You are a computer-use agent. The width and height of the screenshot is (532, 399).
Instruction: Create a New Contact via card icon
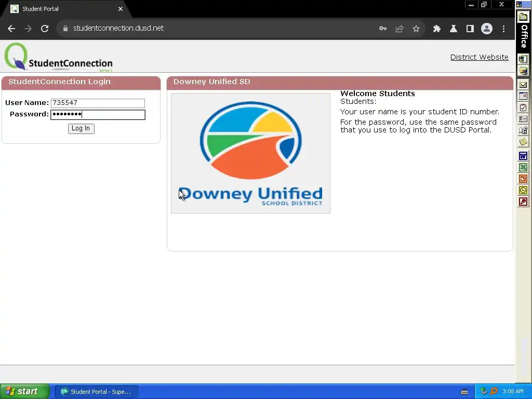click(523, 119)
